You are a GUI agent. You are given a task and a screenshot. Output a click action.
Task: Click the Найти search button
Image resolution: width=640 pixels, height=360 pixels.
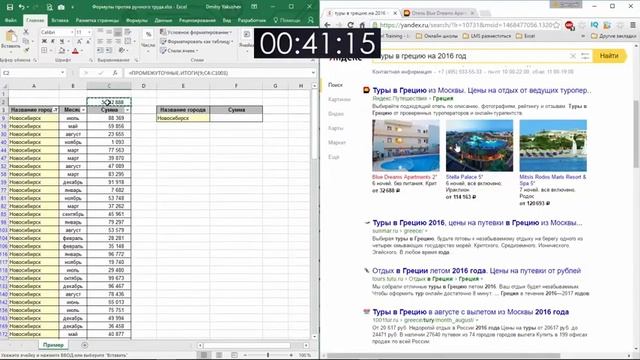click(x=609, y=56)
